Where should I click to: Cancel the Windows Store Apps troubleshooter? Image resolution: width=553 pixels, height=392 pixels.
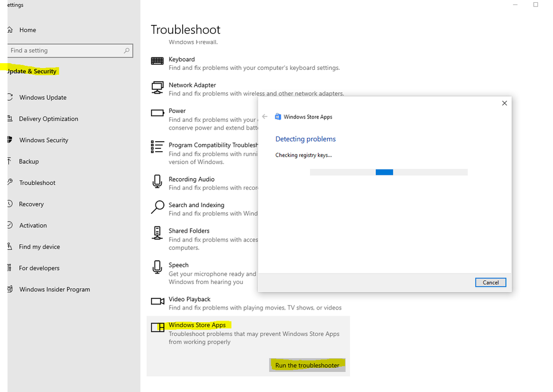click(490, 282)
